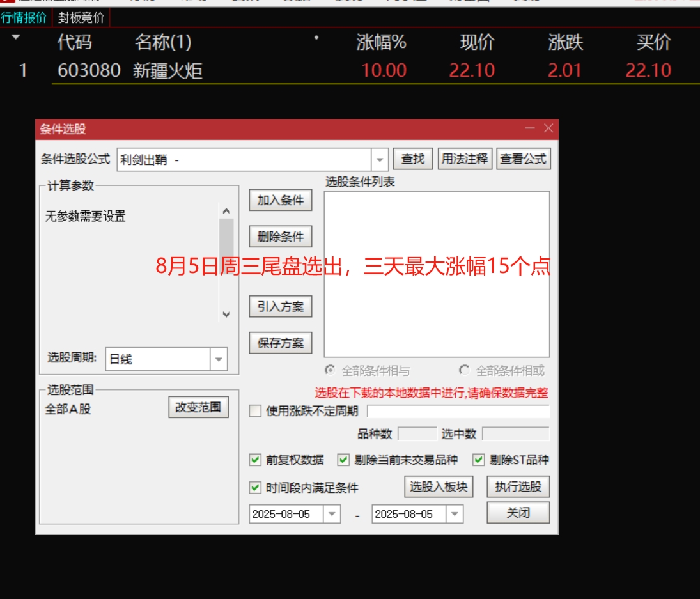Click the 选中数 count field
This screenshot has height=599, width=700.
516,434
